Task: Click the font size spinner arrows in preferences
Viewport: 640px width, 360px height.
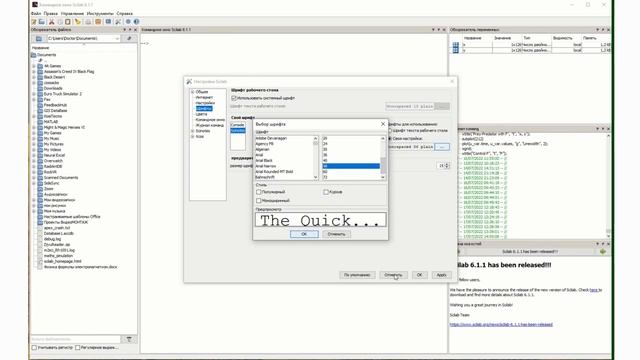Action: (447, 166)
